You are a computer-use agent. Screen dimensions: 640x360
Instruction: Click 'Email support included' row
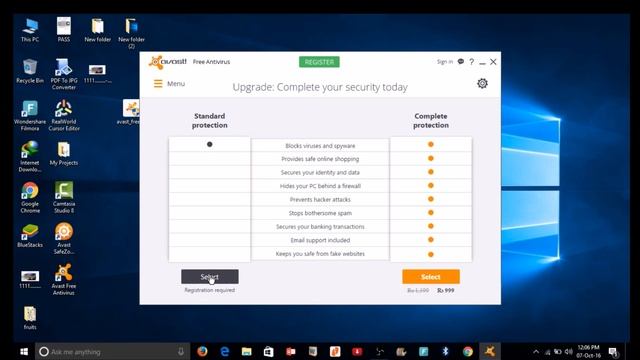(x=320, y=240)
